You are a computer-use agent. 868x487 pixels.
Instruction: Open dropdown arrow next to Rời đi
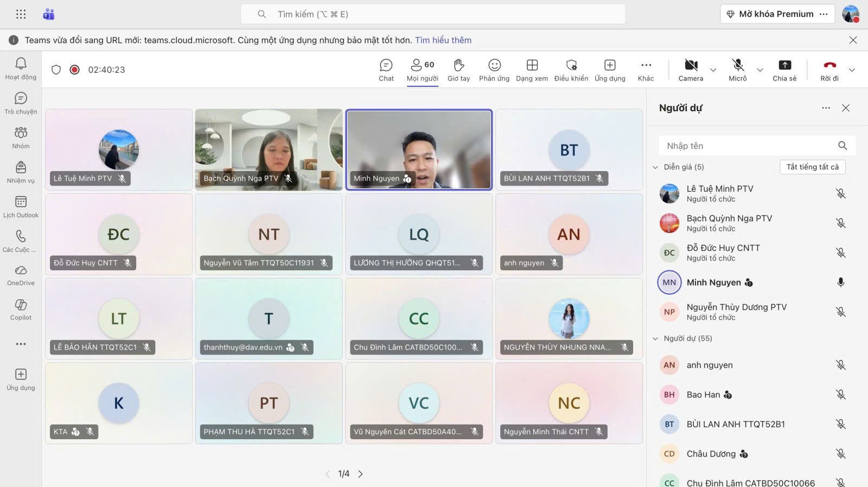(x=852, y=70)
